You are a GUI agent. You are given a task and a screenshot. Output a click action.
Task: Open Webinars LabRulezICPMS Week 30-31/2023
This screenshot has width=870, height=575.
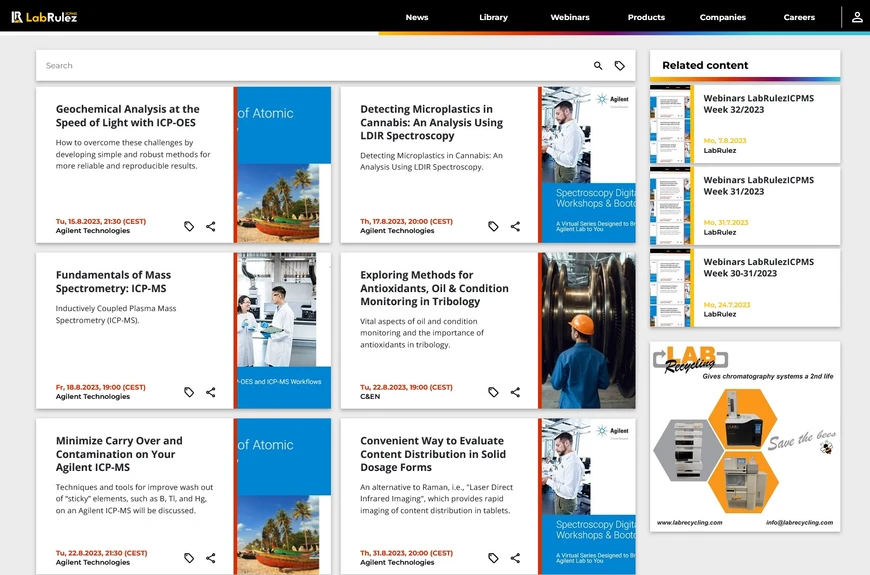[x=758, y=268]
